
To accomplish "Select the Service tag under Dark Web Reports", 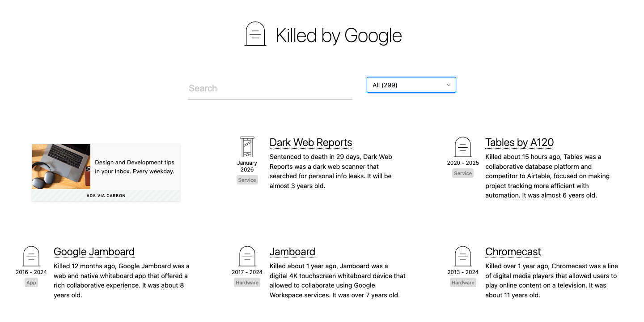I will [x=247, y=180].
